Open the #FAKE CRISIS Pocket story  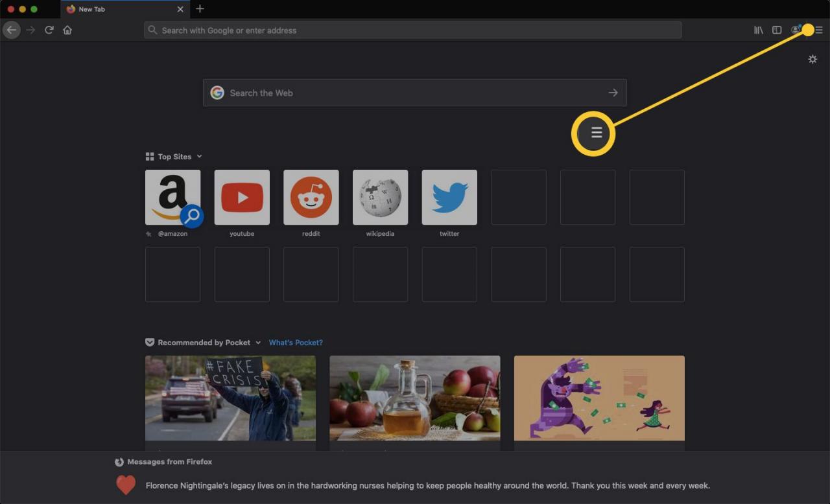pos(230,398)
